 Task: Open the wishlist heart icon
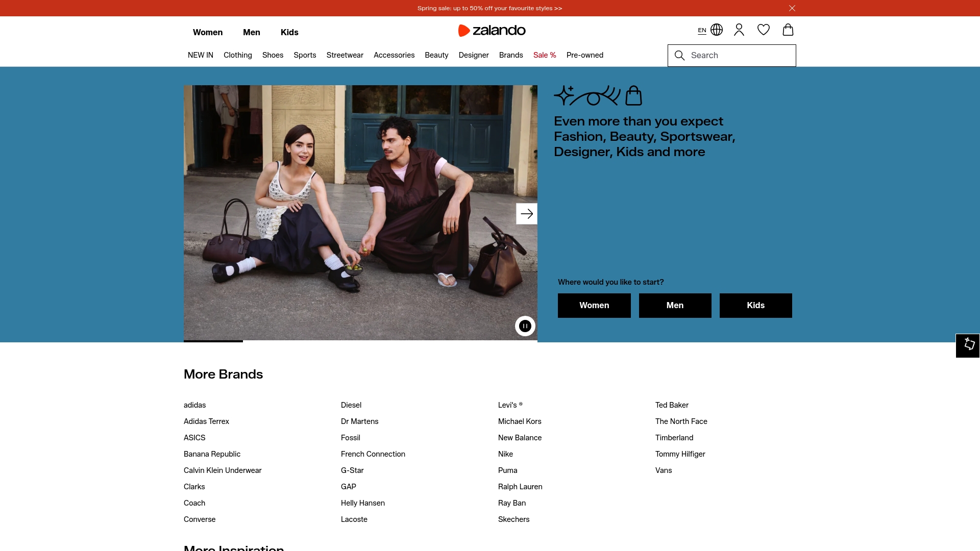[764, 30]
